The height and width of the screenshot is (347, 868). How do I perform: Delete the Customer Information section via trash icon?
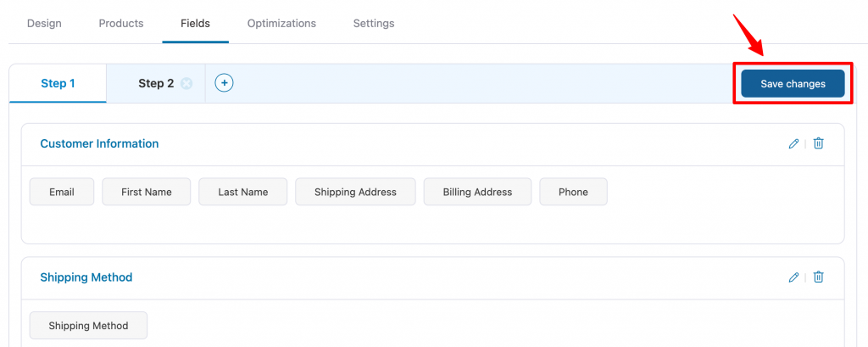[x=818, y=143]
